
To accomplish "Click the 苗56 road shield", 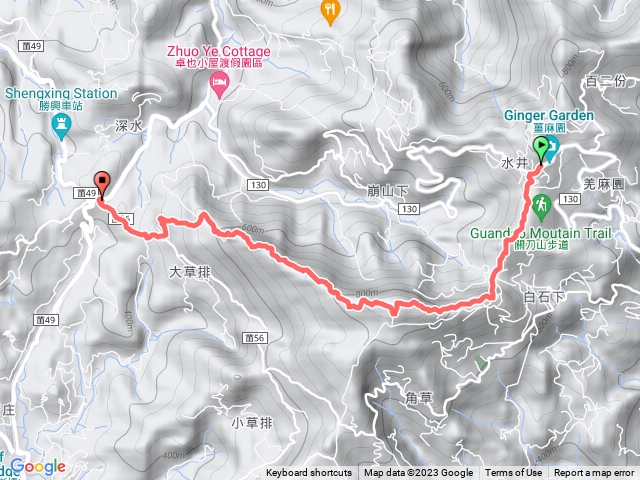I will pos(255,338).
